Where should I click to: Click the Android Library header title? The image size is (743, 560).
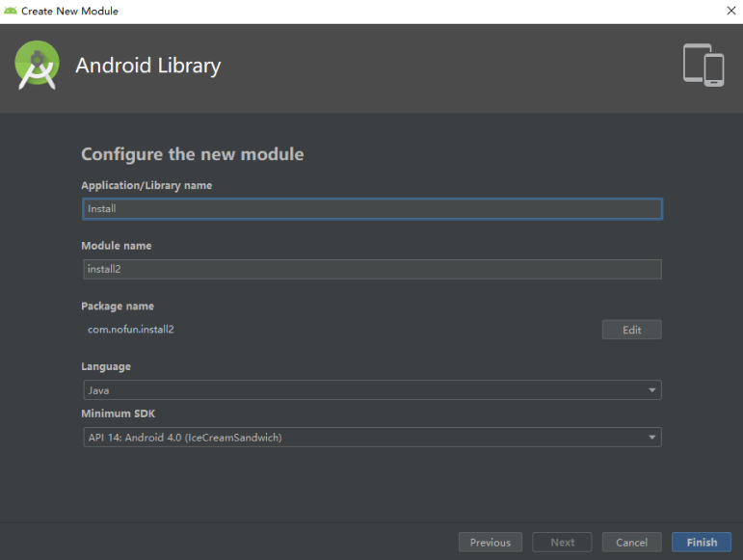click(148, 66)
